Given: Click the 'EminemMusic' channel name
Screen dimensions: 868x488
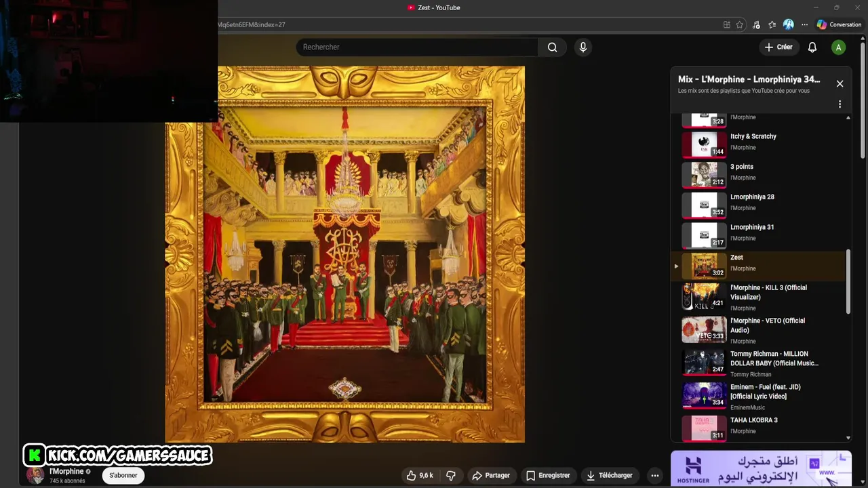Looking at the screenshot, I should pyautogui.click(x=747, y=407).
